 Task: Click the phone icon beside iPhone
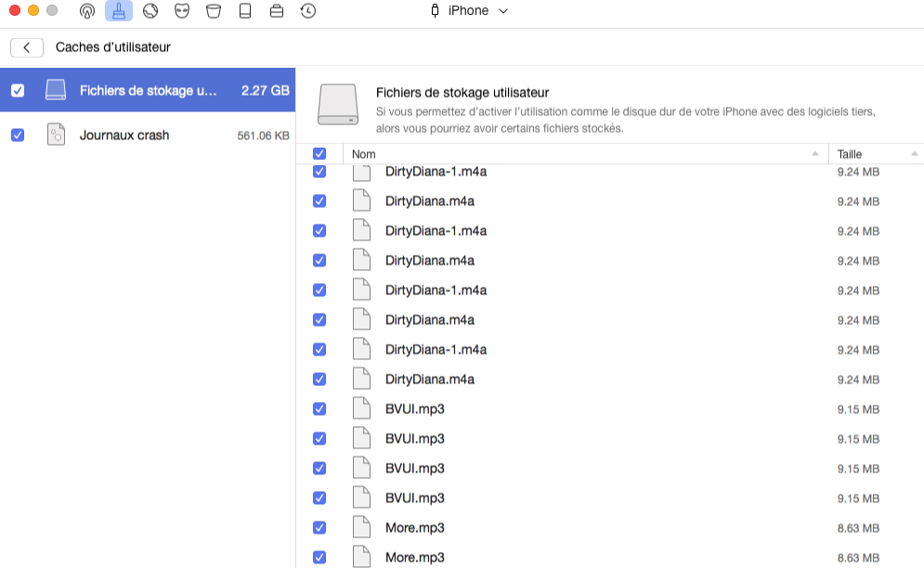click(x=435, y=10)
